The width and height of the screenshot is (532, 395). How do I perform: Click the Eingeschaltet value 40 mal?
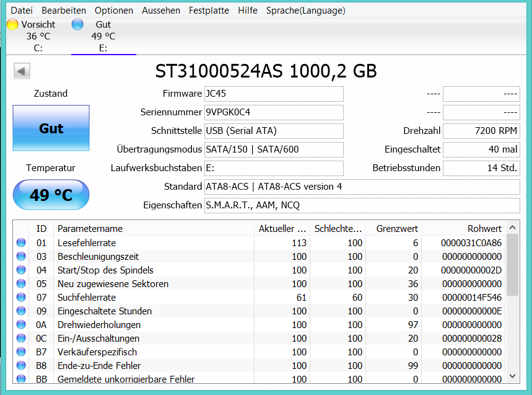tap(481, 150)
